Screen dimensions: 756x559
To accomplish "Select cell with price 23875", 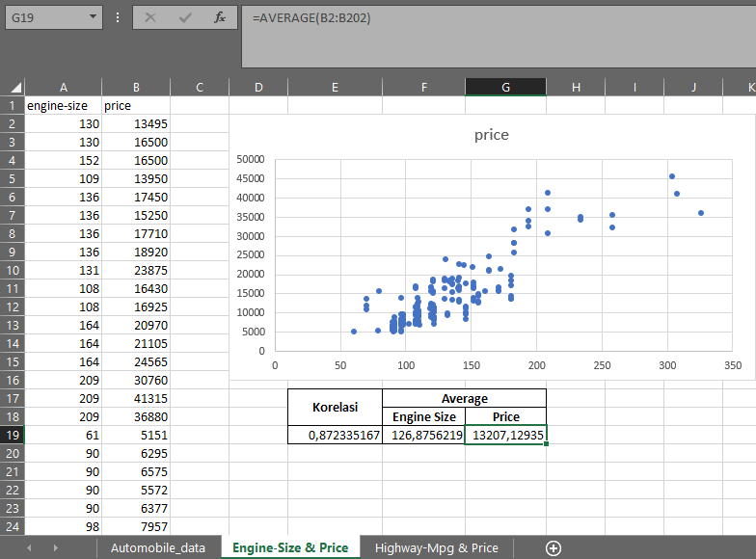I will tap(136, 270).
